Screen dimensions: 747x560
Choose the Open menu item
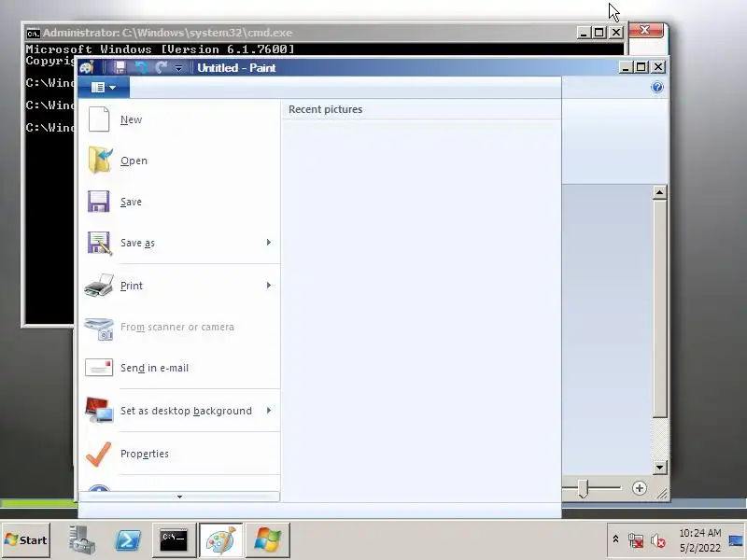(179, 161)
